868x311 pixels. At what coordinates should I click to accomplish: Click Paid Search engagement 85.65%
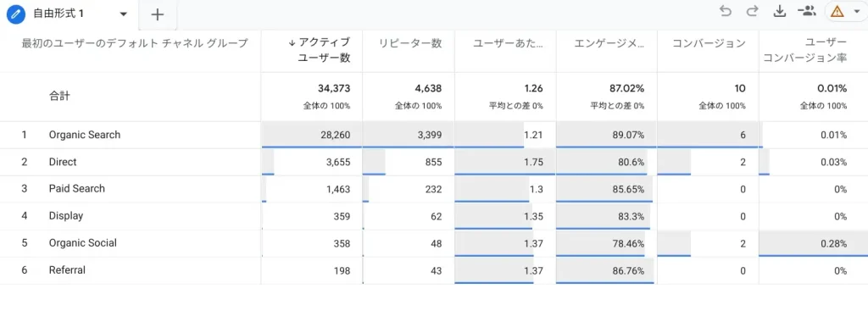pos(628,189)
